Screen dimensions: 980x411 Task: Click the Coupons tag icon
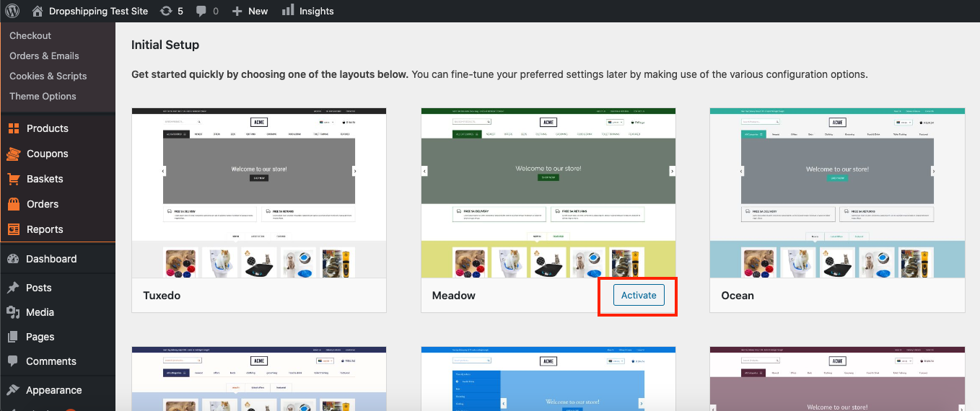13,154
